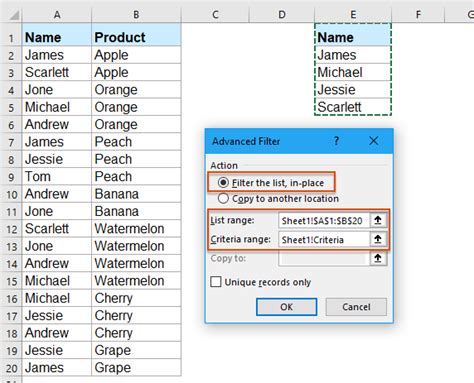Select column B header
The height and width of the screenshot is (383, 474).
136,15
